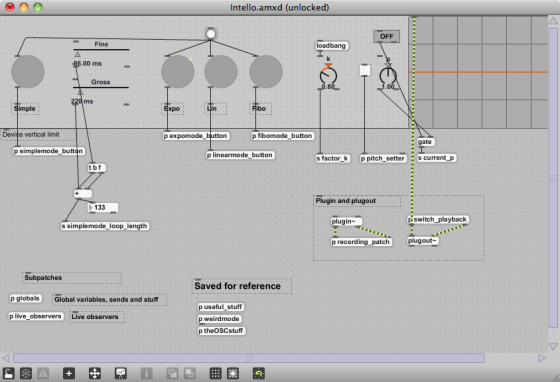Click the horizontal scrollbar thumb
Image resolution: width=560 pixels, height=382 pixels.
(x=249, y=358)
